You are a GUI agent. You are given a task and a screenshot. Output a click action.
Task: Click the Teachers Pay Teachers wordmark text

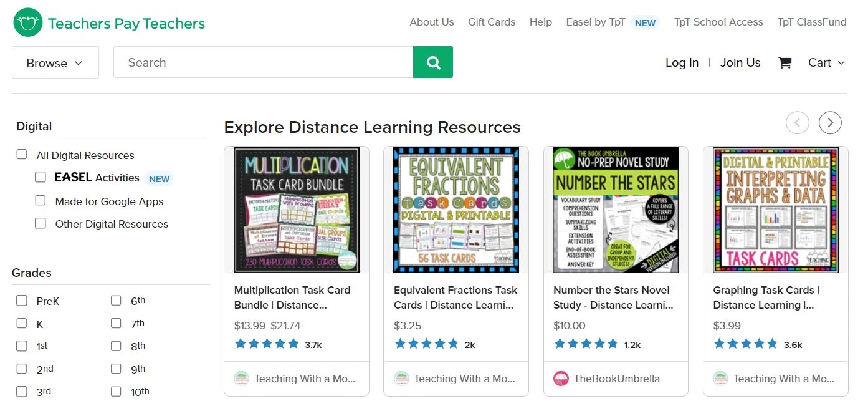[126, 24]
